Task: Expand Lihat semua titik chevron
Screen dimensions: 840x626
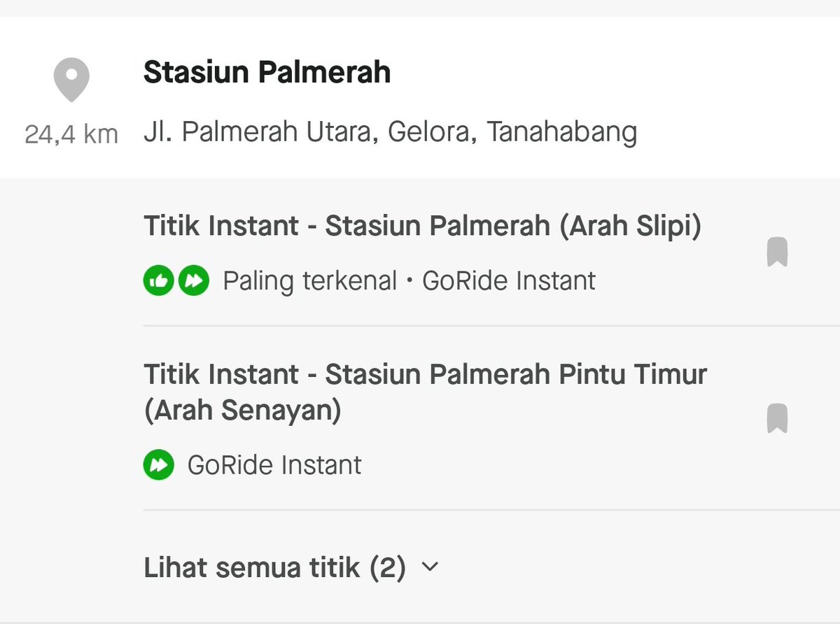Action: pos(430,567)
